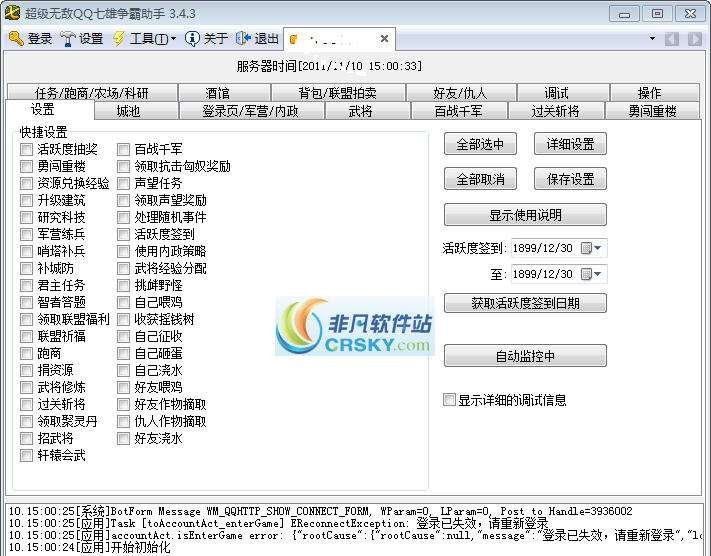
Task: Click 全部取消 button
Action: coord(480,179)
